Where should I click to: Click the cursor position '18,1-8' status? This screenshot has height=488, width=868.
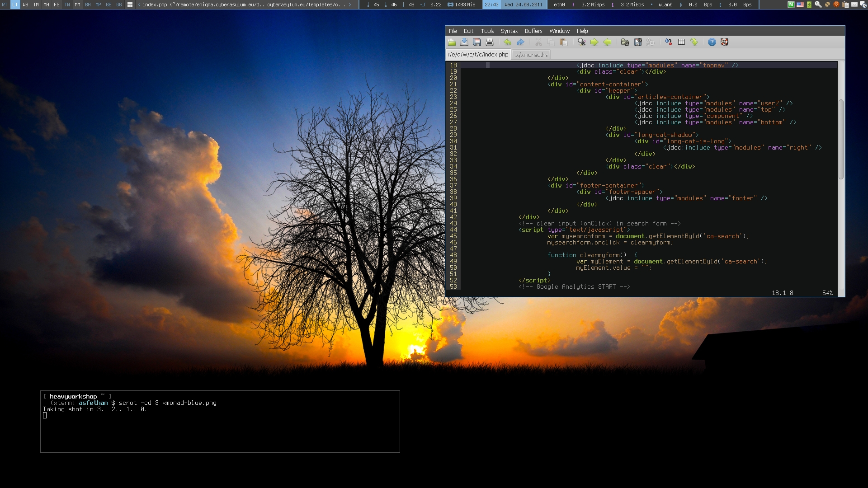click(783, 293)
